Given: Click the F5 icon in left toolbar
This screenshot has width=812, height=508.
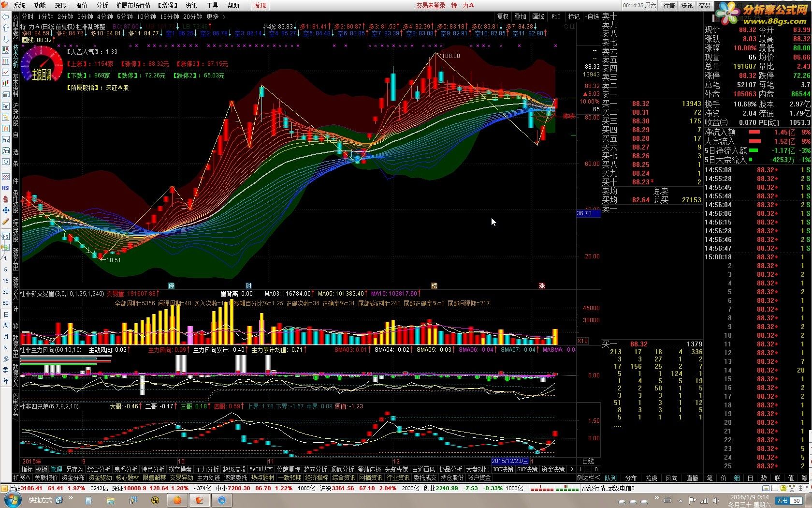Looking at the screenshot, I should [5, 236].
